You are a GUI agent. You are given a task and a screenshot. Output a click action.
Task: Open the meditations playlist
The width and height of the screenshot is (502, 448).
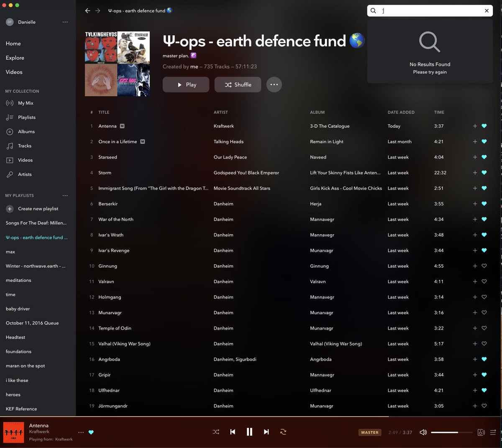point(18,280)
